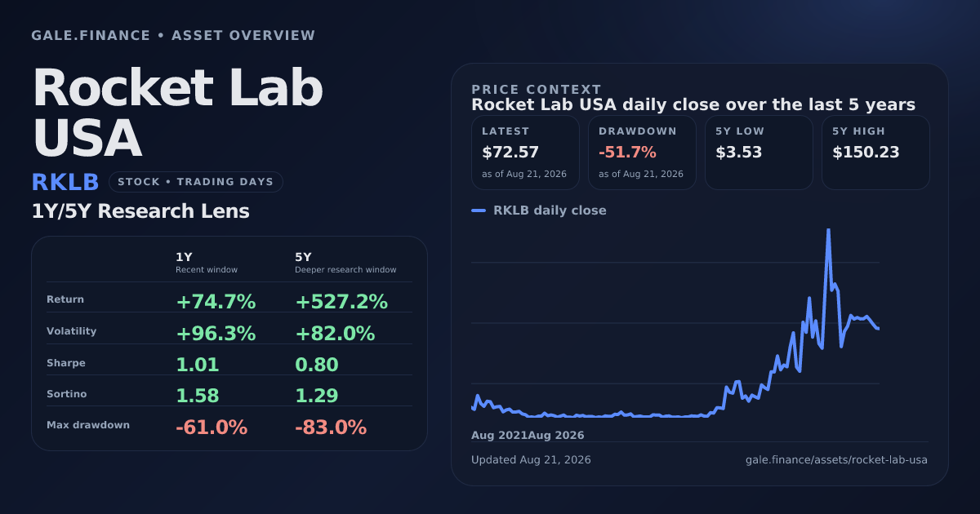Click the 5Y Sharpe value 0.80
The width and height of the screenshot is (980, 514).
tap(317, 365)
